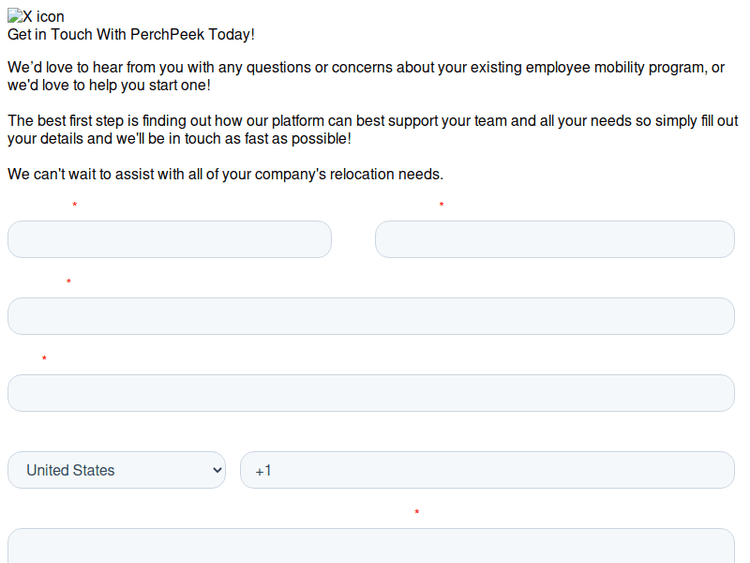Click the "Get in Touch With PerchPeek Today!" heading
This screenshot has width=750, height=563.
click(131, 35)
